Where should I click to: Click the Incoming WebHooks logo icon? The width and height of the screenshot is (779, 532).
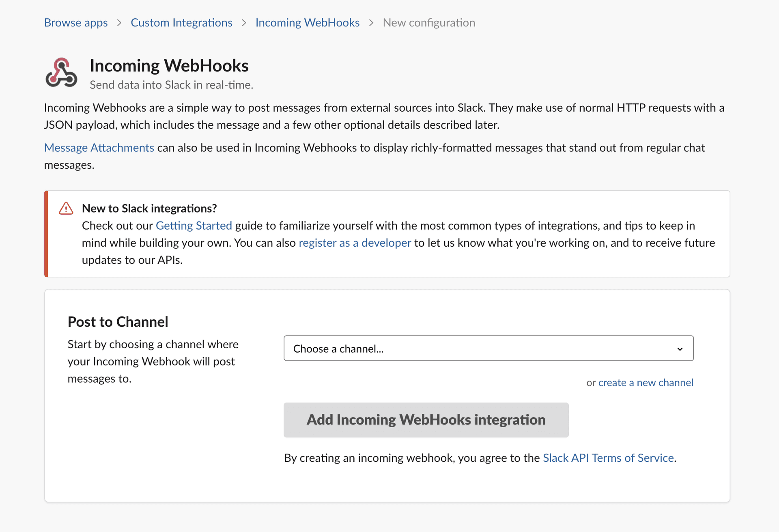pos(61,73)
